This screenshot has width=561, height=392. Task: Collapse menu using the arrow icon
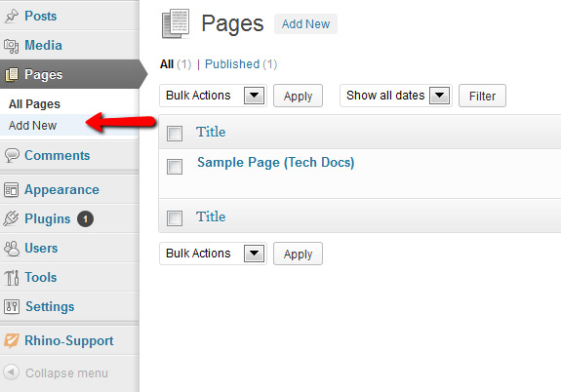(x=11, y=372)
